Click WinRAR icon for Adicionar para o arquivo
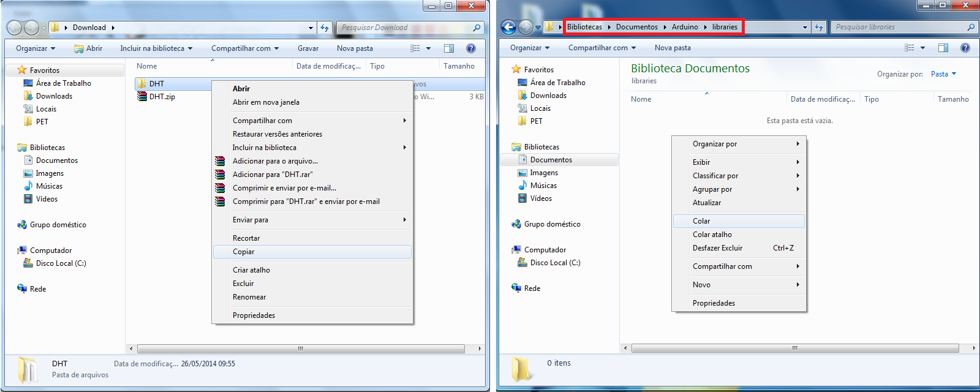This screenshot has height=392, width=980. coord(220,161)
